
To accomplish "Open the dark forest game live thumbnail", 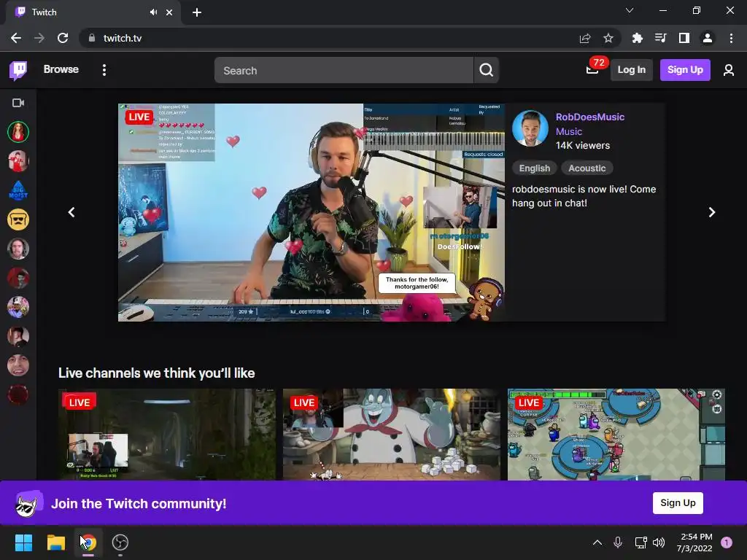I will pos(167,435).
